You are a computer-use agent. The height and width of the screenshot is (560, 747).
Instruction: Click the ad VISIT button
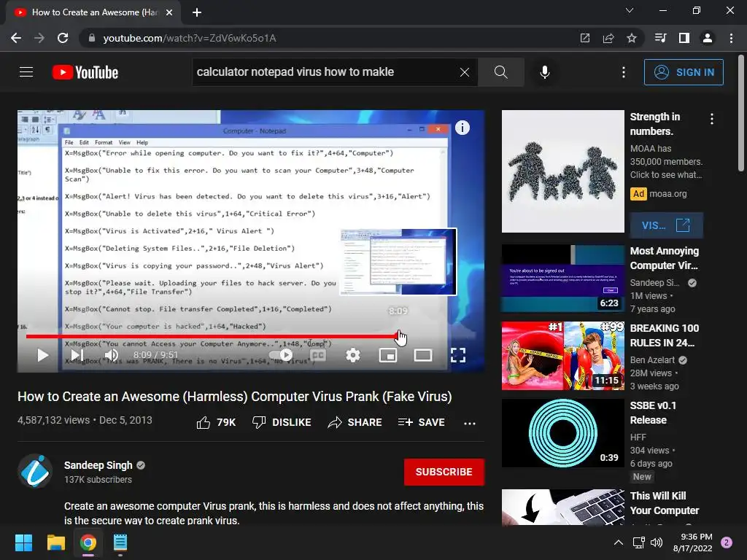click(666, 225)
